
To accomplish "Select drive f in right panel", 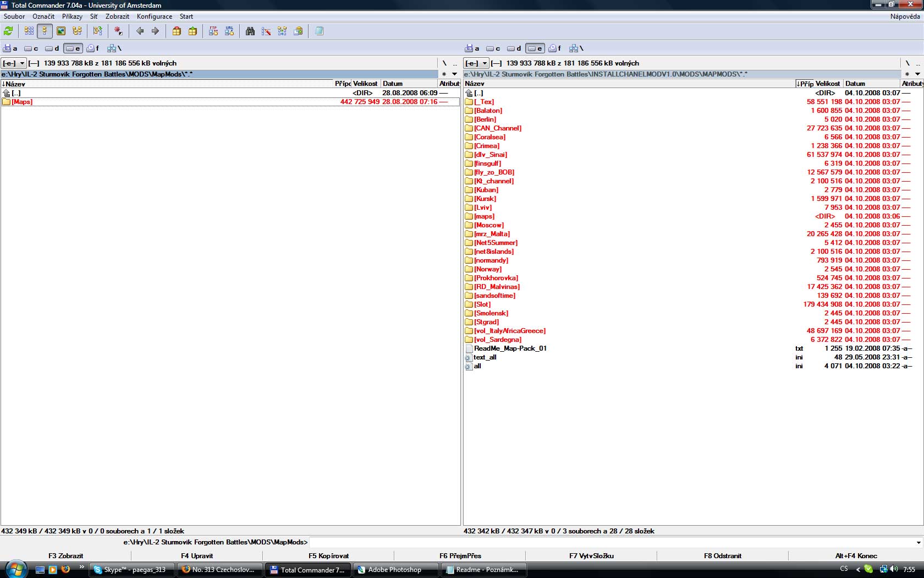I will tap(555, 48).
